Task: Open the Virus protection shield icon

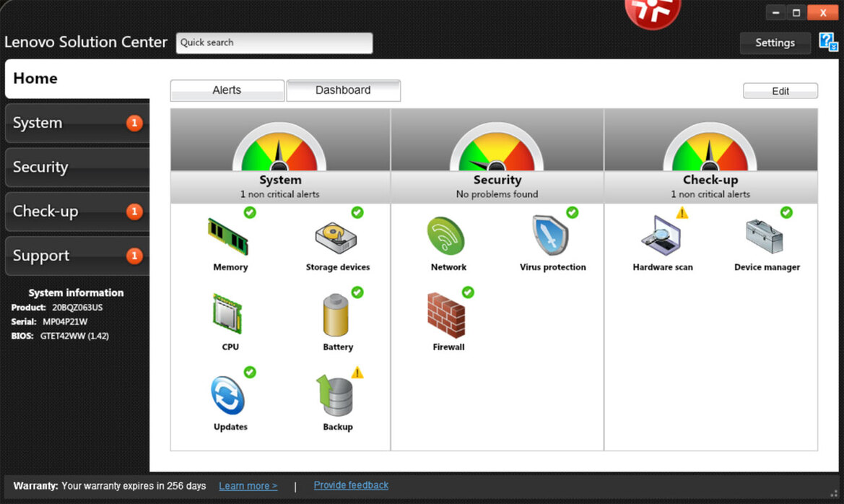Action: pos(549,235)
